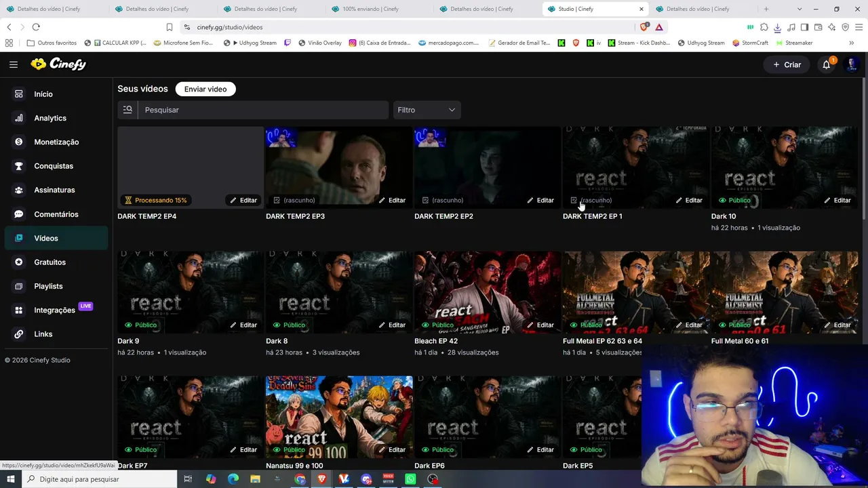Open the Brave Shields icon
The image size is (868, 488).
(644, 27)
